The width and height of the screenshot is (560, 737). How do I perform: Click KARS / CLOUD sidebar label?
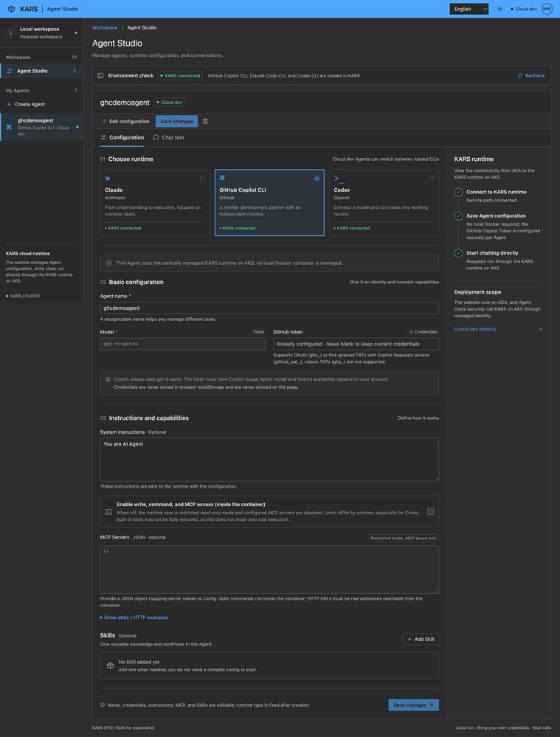pos(23,296)
